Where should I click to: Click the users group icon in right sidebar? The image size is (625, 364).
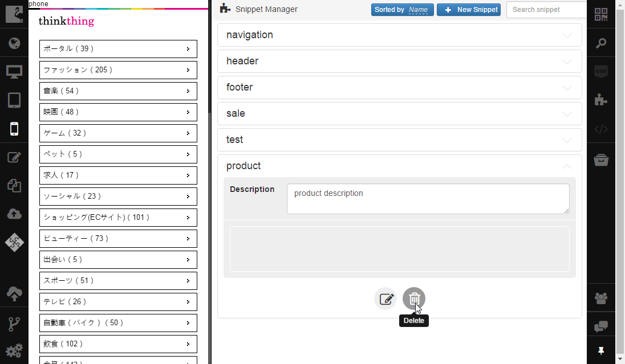(x=600, y=298)
